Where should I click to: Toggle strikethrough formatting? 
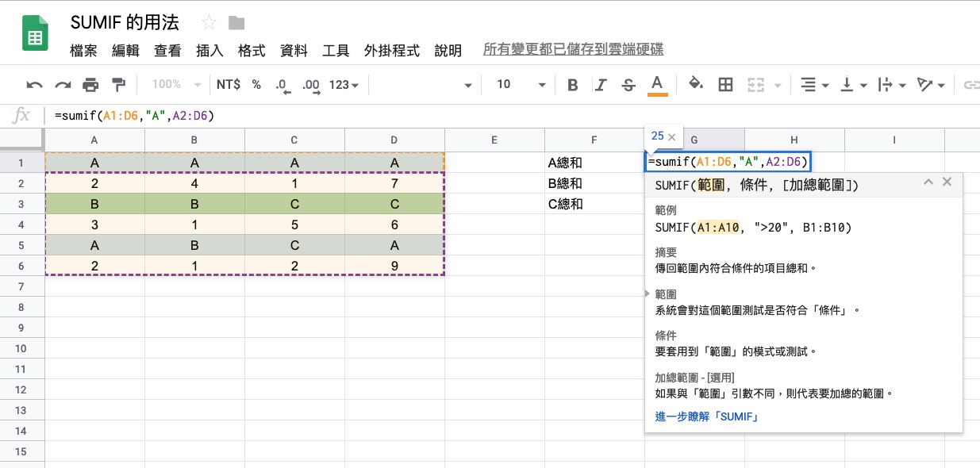pyautogui.click(x=628, y=85)
